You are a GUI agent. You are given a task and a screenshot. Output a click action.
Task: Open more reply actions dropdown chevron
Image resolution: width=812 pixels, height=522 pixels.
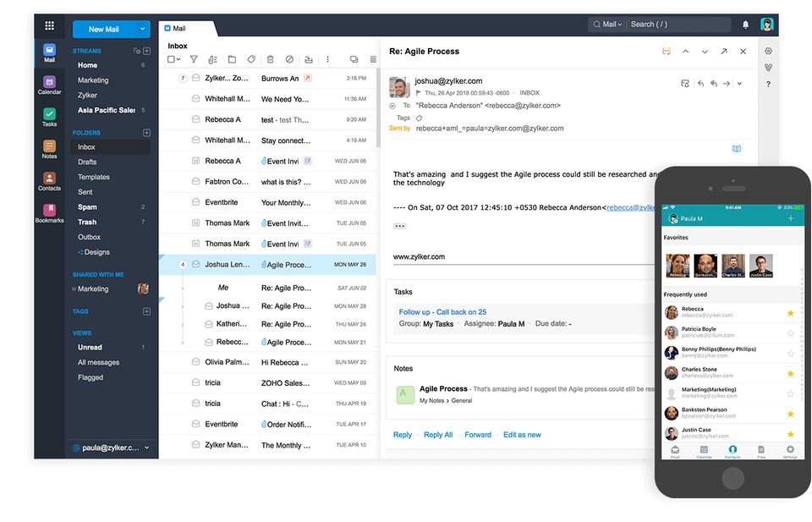click(739, 84)
